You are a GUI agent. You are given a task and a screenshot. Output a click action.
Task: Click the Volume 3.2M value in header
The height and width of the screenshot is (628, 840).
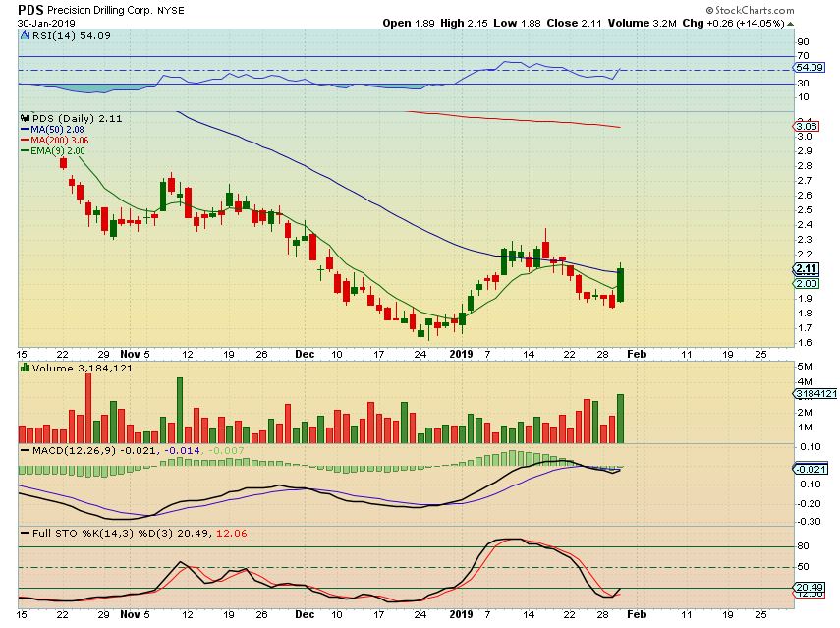tap(643, 23)
